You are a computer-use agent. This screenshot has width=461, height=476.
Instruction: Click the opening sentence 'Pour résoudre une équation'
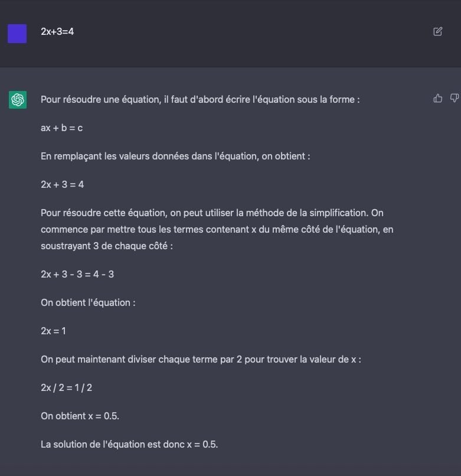click(200, 100)
